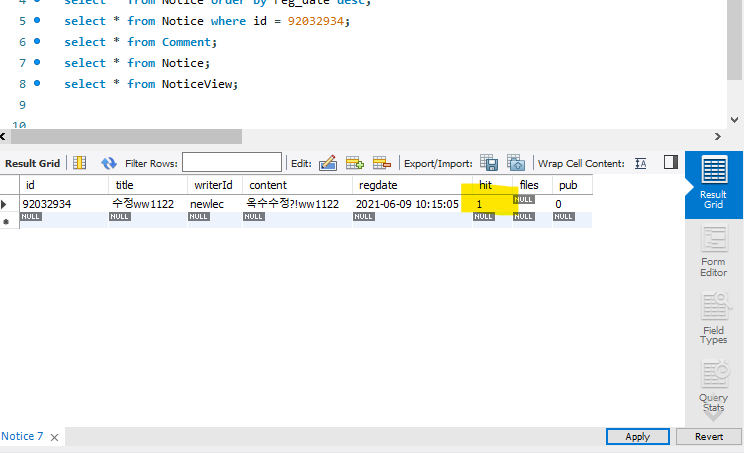This screenshot has height=453, width=744.
Task: Click the regdate column header
Action: [x=412, y=185]
